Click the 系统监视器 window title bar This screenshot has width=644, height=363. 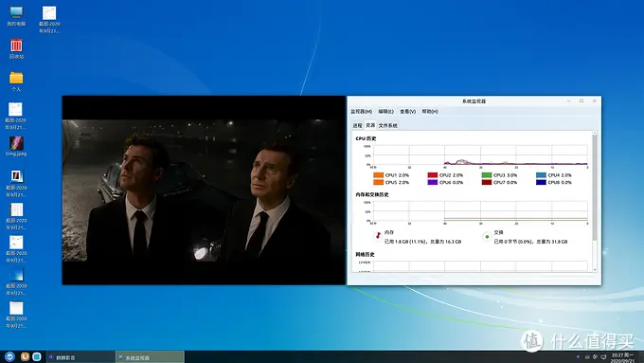pos(474,101)
